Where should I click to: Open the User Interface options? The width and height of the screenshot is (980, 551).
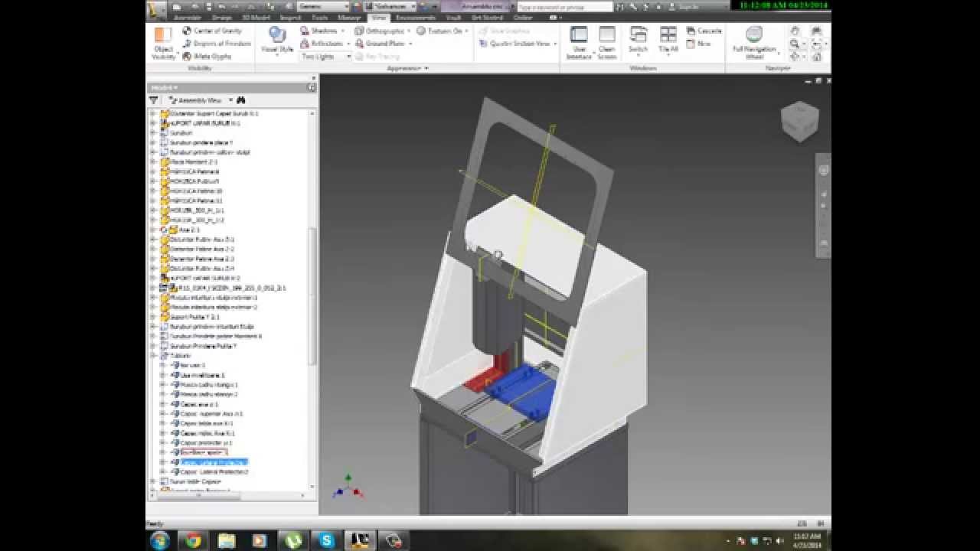[579, 43]
